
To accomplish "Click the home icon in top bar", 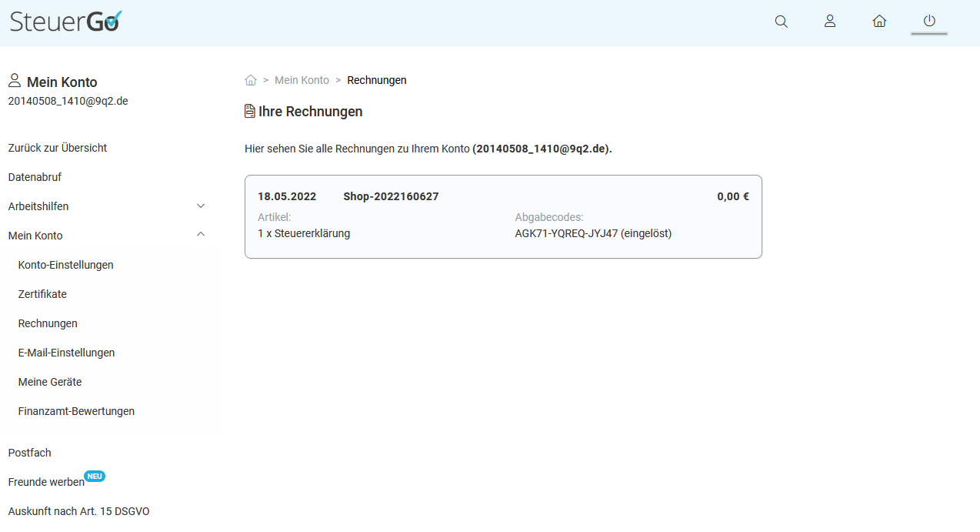I will point(879,22).
